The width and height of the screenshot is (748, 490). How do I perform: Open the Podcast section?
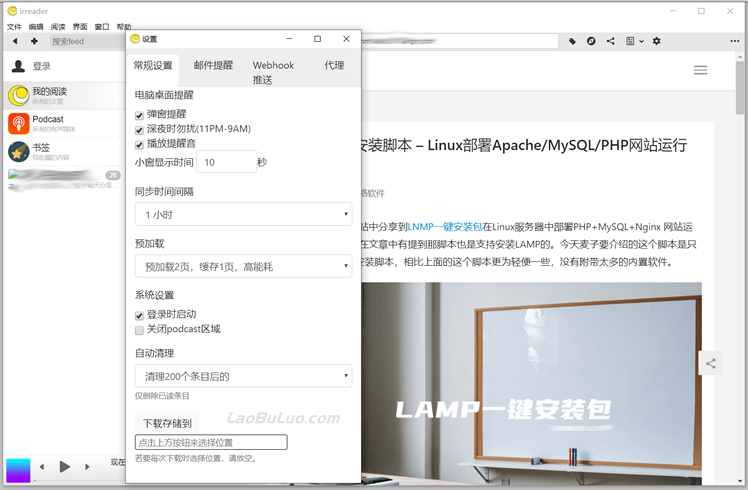coord(64,124)
